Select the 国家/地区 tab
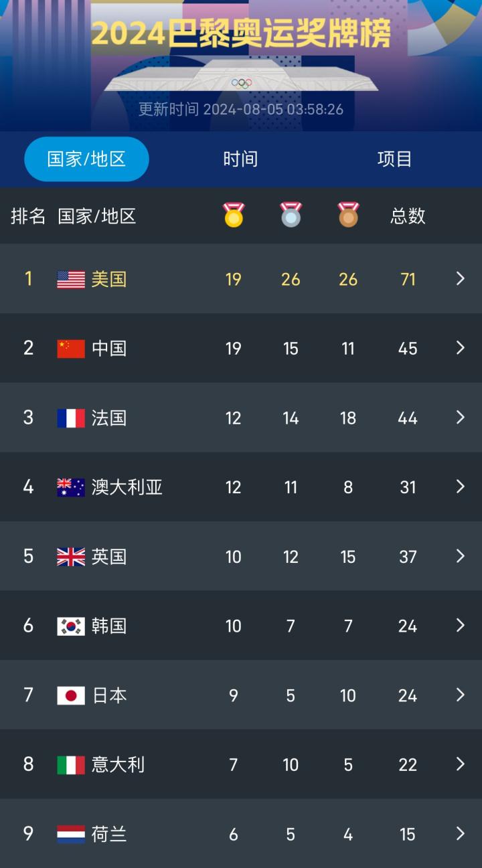The image size is (482, 868). coord(86,159)
